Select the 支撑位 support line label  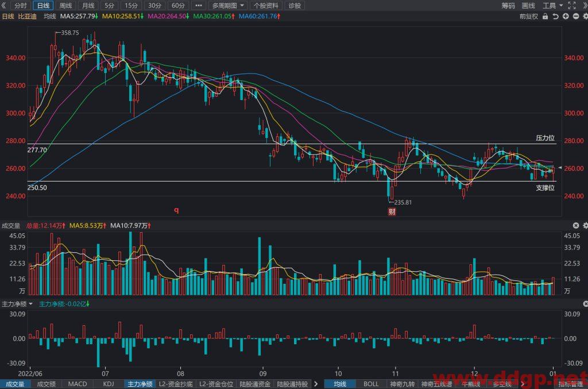(546, 187)
